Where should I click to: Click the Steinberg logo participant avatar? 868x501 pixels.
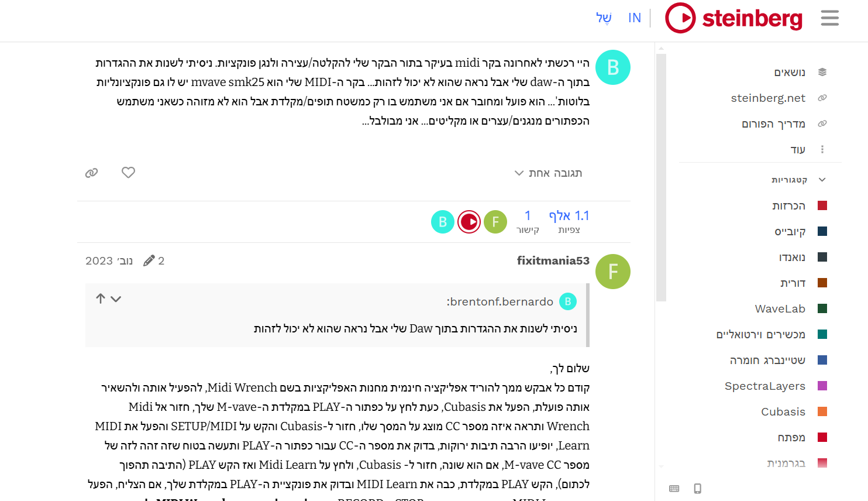click(x=469, y=222)
